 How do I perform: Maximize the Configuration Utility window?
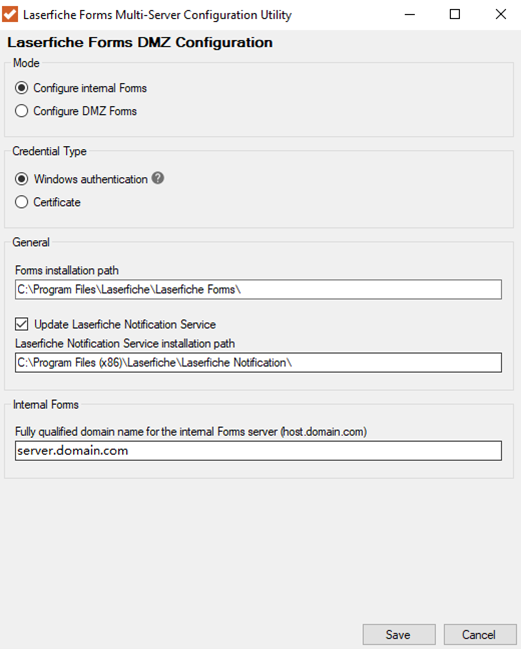coord(455,14)
